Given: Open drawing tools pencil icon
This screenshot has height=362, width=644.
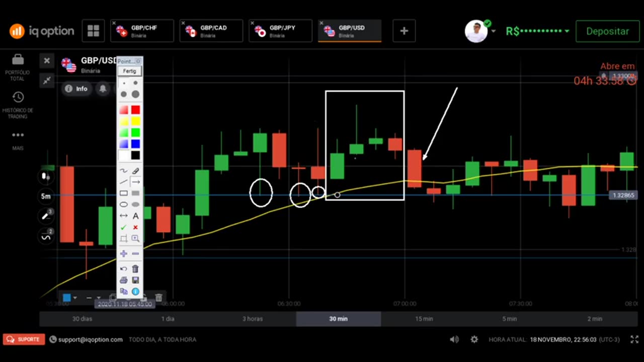Looking at the screenshot, I should pos(46,216).
